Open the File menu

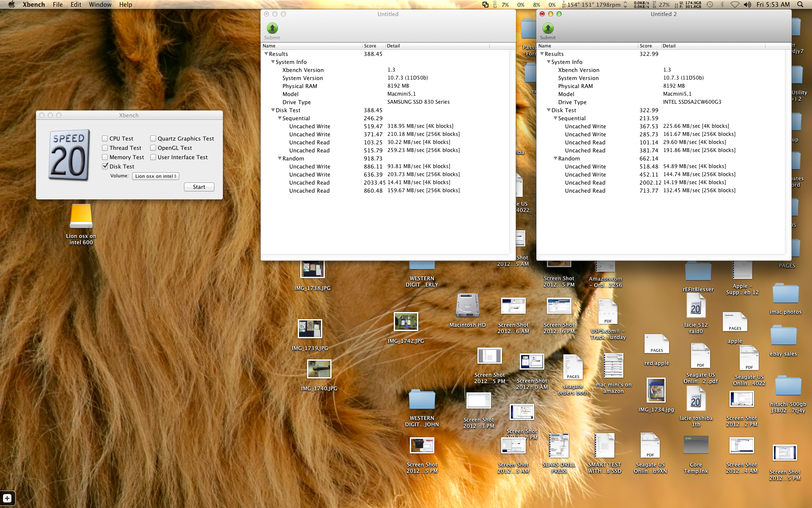(58, 5)
